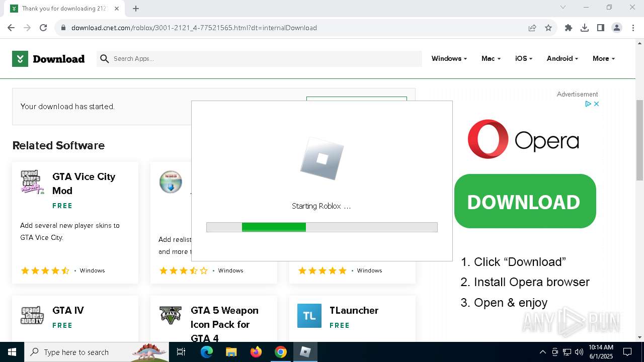Screen dimensions: 644x362
Task: Switch to Chrome on the taskbar
Action: [281, 352]
